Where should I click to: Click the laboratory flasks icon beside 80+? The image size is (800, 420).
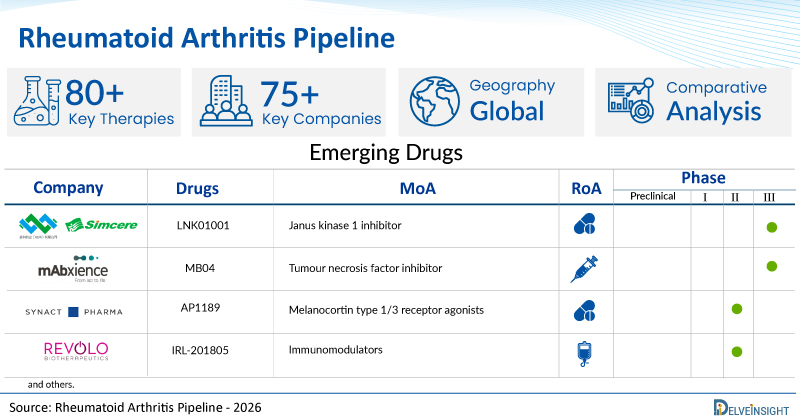point(36,102)
